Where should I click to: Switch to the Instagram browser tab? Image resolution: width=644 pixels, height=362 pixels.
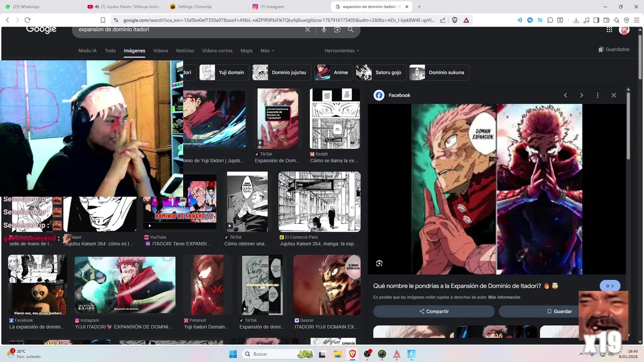288,7
